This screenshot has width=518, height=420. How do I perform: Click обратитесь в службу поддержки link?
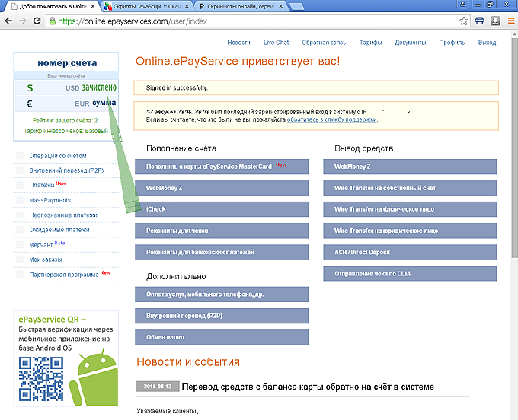coord(331,119)
